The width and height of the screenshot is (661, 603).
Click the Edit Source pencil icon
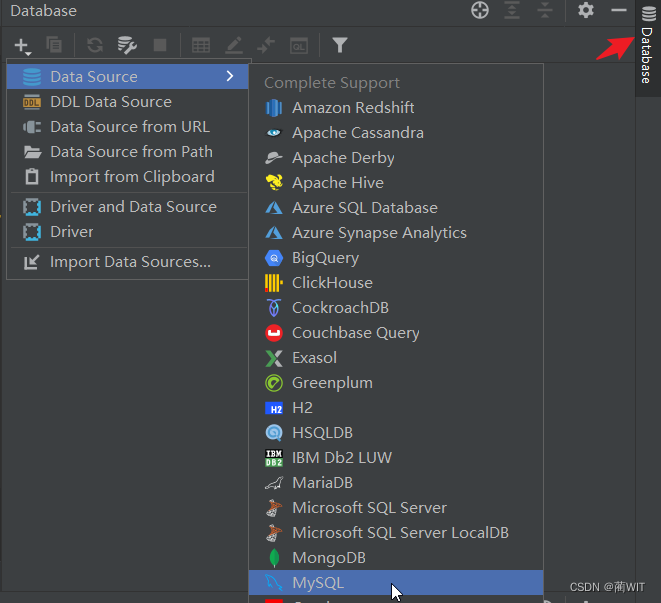(x=234, y=45)
